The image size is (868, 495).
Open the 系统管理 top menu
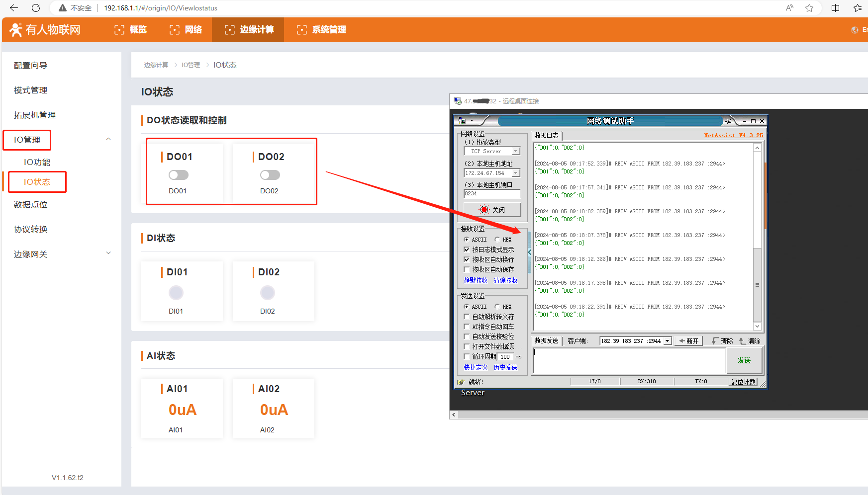(321, 30)
